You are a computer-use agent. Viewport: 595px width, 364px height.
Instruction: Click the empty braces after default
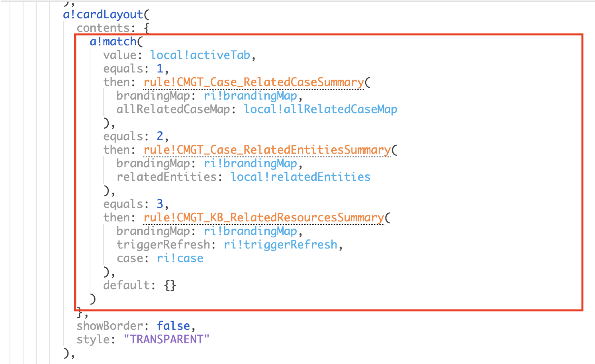pos(170,286)
